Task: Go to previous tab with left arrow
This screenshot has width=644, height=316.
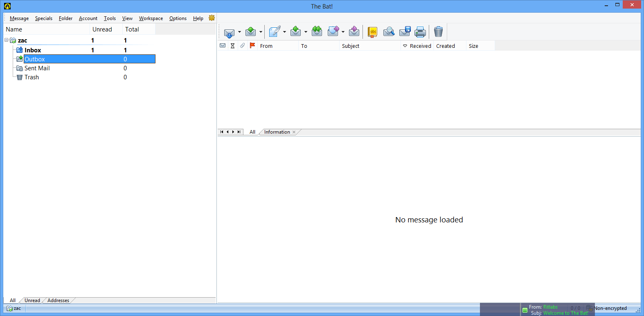Action: coord(227,132)
